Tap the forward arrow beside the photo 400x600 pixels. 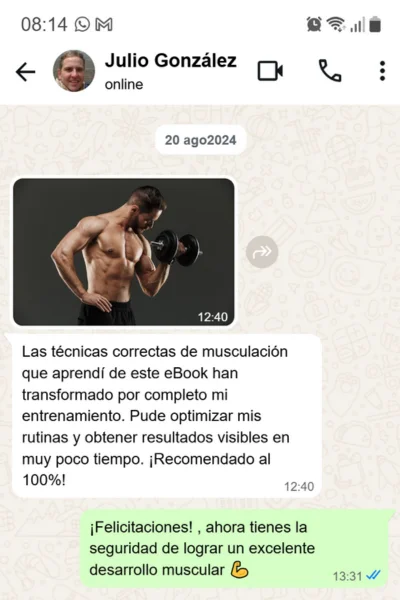tap(262, 252)
